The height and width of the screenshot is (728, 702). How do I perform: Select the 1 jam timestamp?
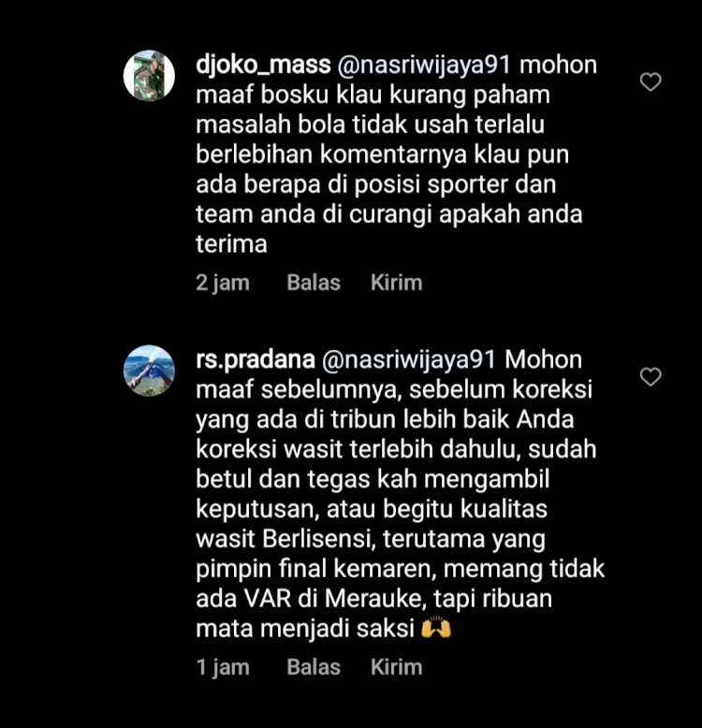coord(223,667)
